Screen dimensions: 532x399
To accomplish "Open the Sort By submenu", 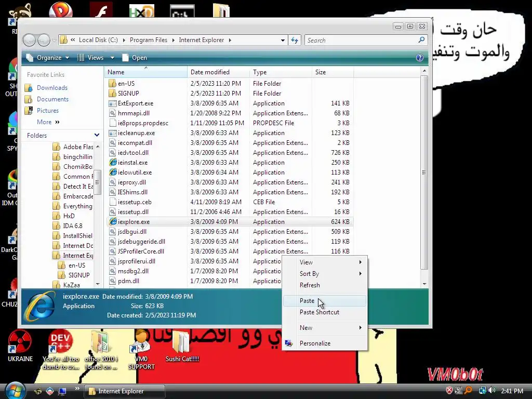I will click(325, 274).
